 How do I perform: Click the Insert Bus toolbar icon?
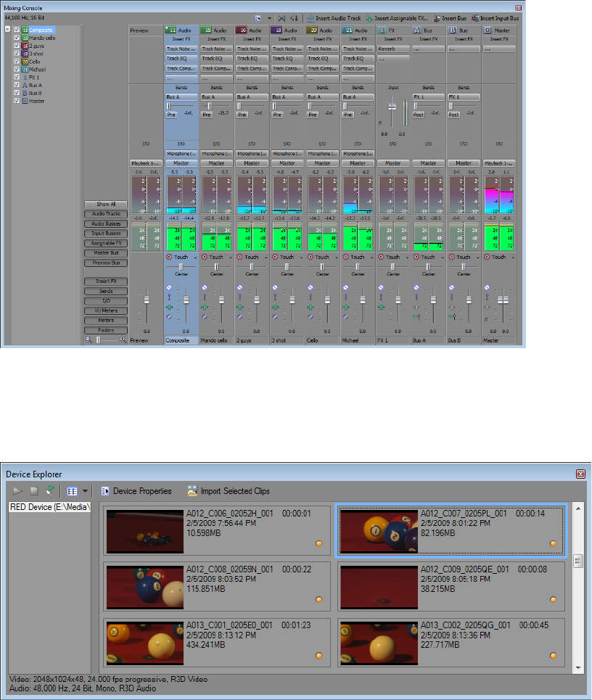click(437, 18)
